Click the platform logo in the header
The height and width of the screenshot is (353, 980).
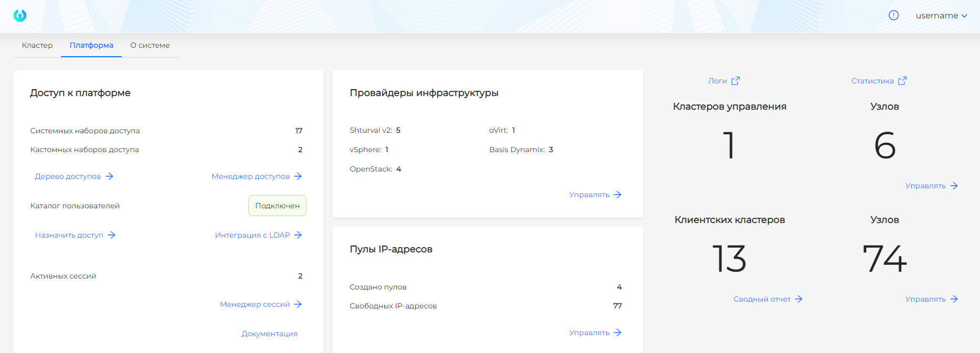tap(20, 16)
